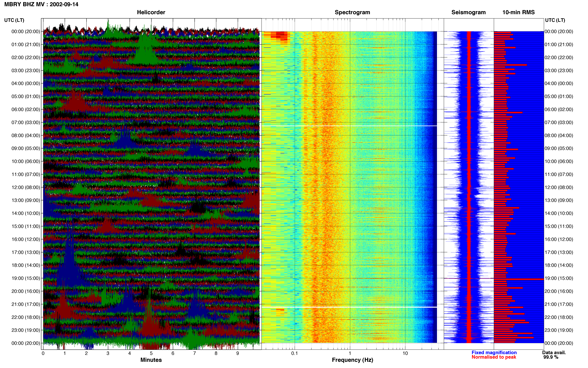Image resolution: width=588 pixels, height=368 pixels.
Task: Click tick label '2' on the Minutes axis
Action: point(86,353)
